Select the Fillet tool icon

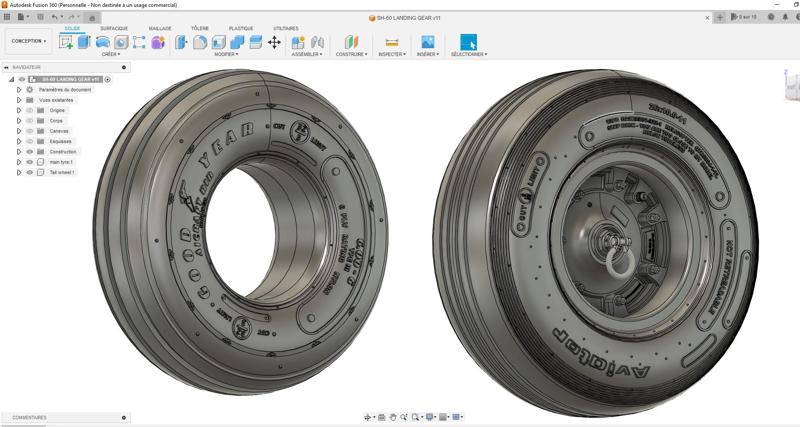pos(200,42)
